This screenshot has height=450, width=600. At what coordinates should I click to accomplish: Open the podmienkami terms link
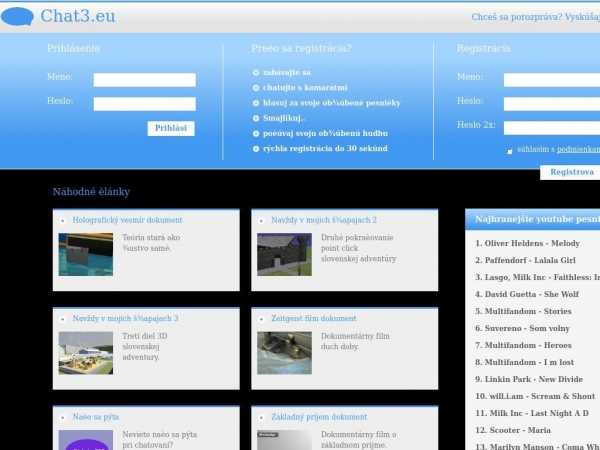578,149
